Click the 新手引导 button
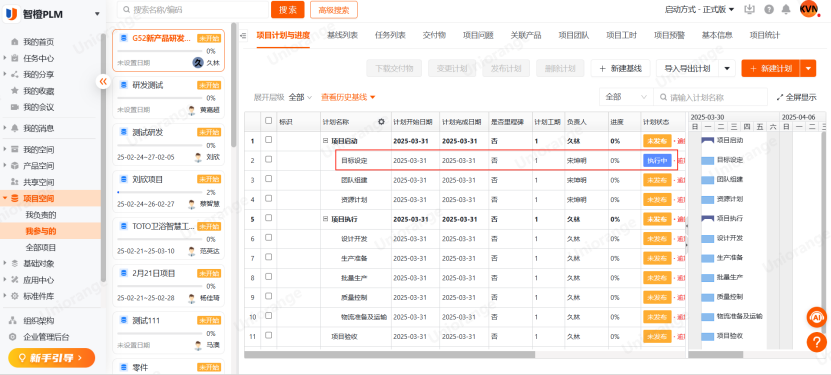The image size is (831, 375). (x=51, y=358)
